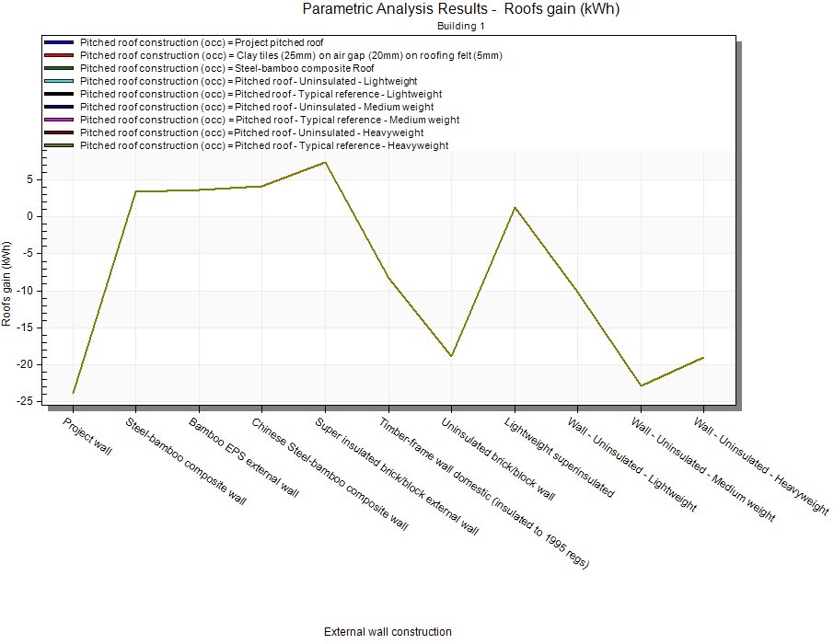Click the 'Roofs gain (kWh)' y-axis label
The width and height of the screenshot is (834, 644).
(x=6, y=283)
